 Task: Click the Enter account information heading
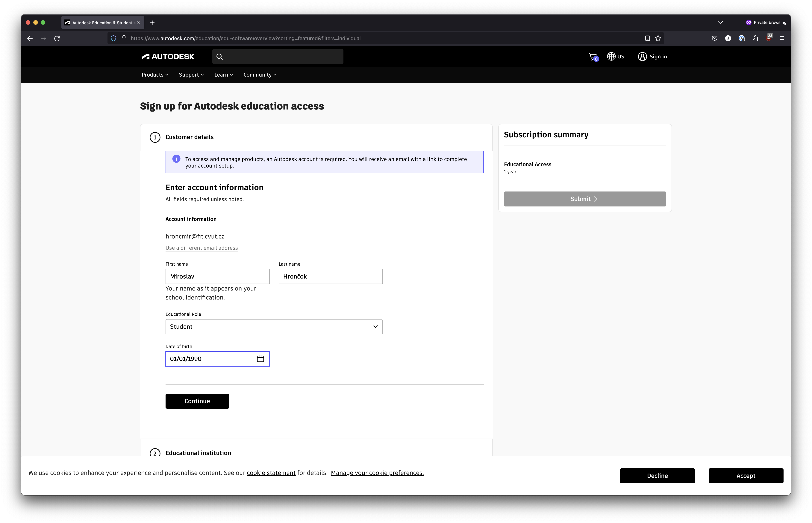tap(214, 187)
